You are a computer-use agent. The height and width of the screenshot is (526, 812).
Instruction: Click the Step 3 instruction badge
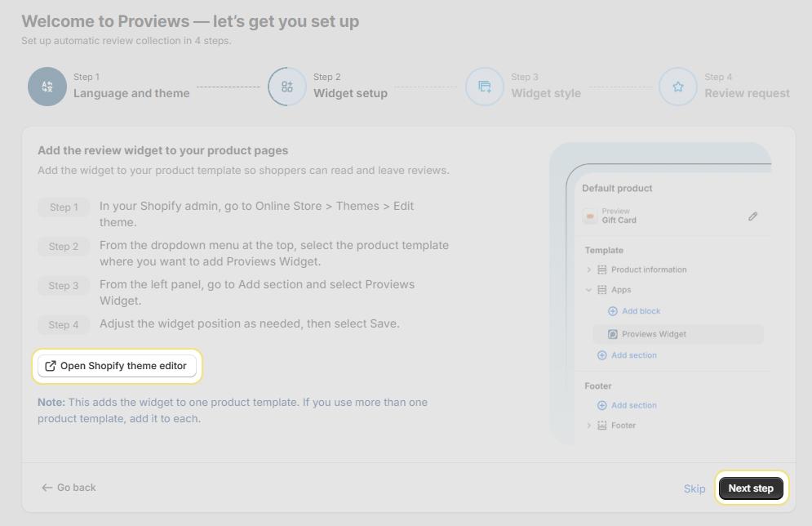(64, 286)
